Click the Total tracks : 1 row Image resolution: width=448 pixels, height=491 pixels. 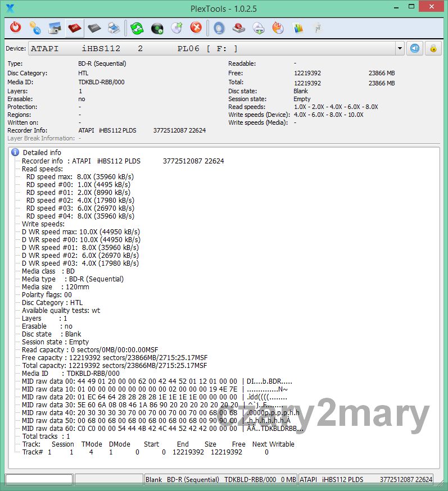[46, 436]
